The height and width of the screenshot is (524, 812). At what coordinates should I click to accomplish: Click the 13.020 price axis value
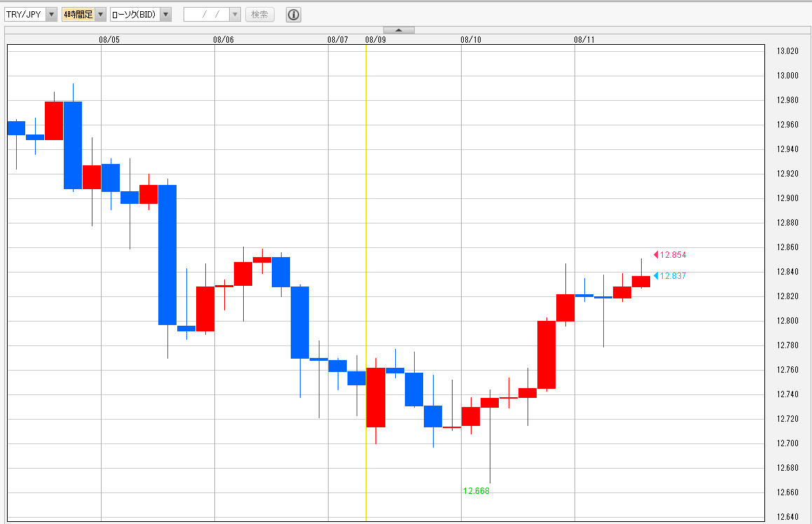[787, 50]
